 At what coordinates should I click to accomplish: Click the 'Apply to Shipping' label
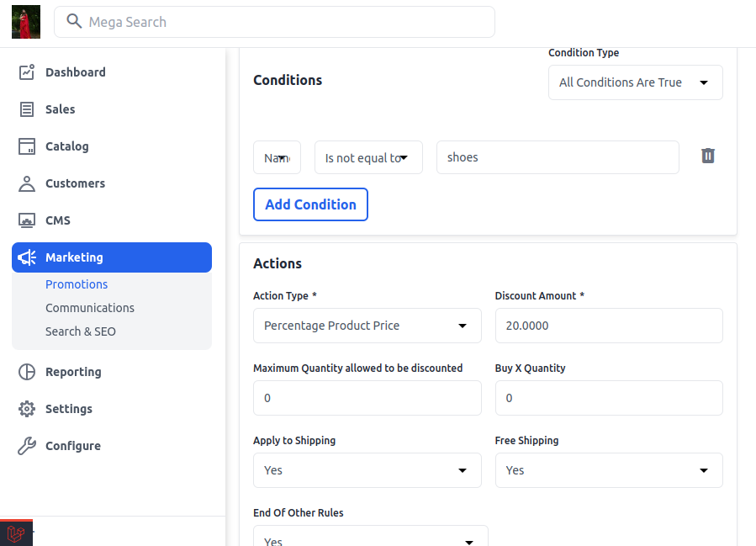(x=294, y=440)
